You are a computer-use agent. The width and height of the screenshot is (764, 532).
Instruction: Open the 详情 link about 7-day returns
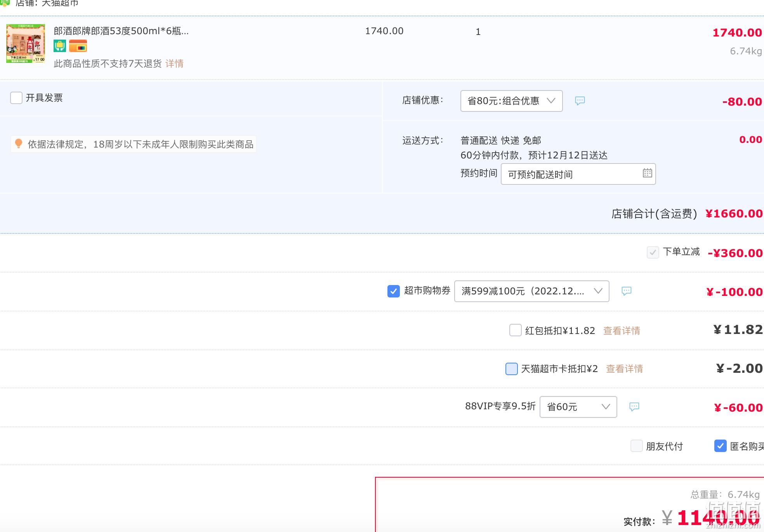174,64
